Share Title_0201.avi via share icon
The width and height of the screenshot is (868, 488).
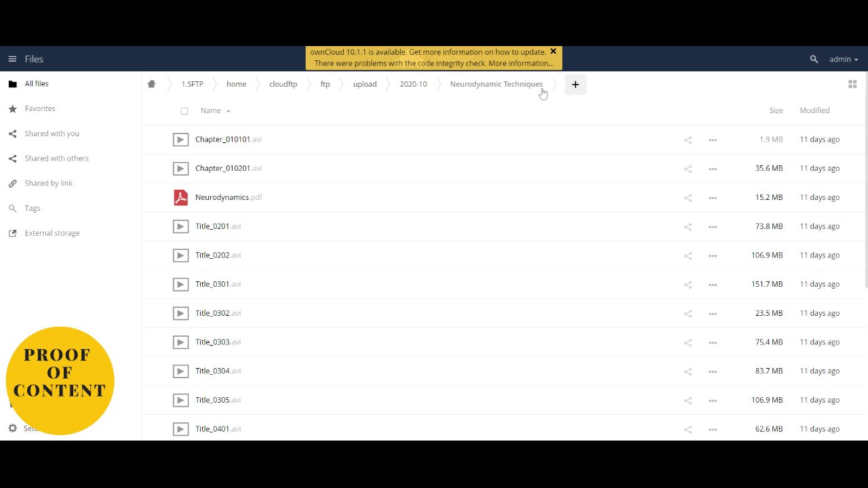point(688,226)
